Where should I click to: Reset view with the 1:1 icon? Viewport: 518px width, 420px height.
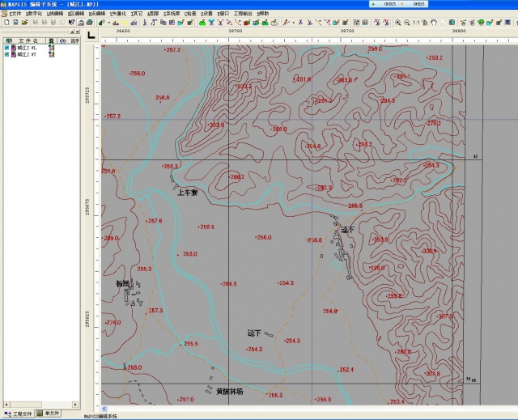416,23
